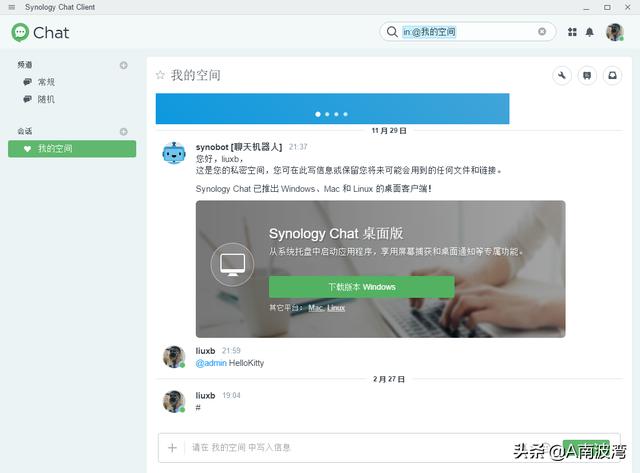Click the 频道 section header
The height and width of the screenshot is (473, 640).
pos(24,65)
